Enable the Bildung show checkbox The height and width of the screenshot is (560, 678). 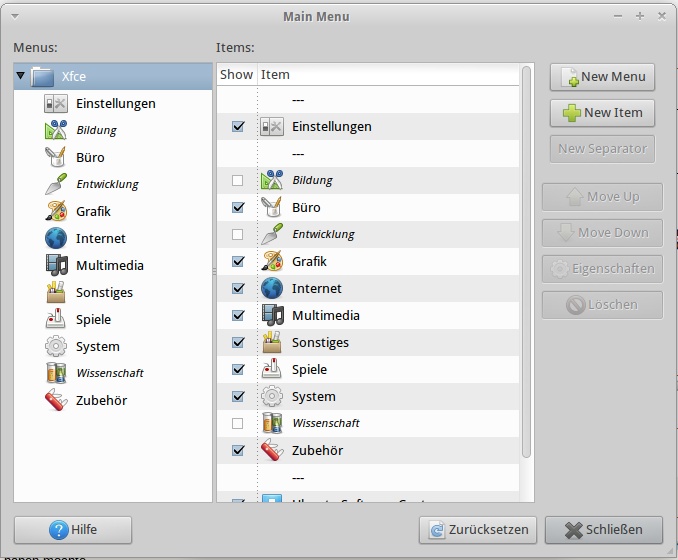coord(237,181)
